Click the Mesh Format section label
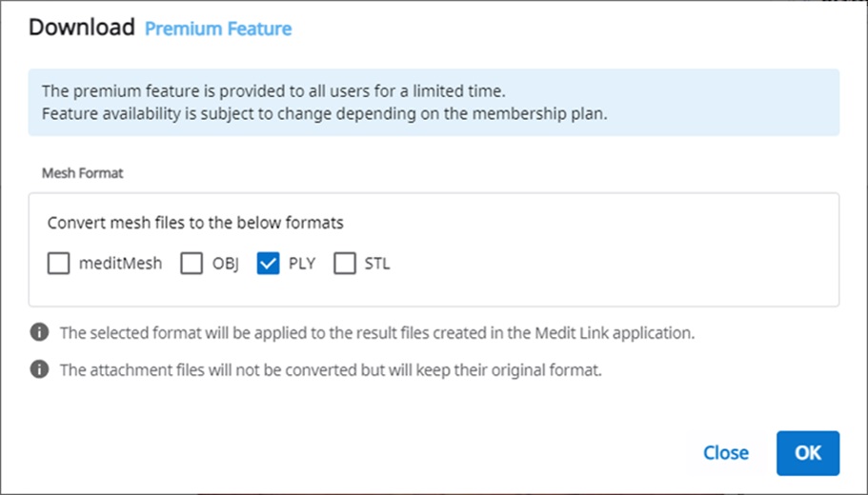 [x=83, y=173]
